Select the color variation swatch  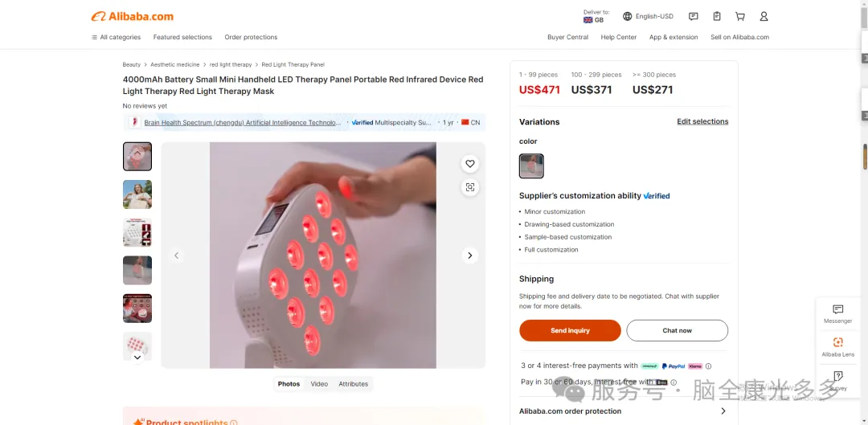pyautogui.click(x=531, y=166)
